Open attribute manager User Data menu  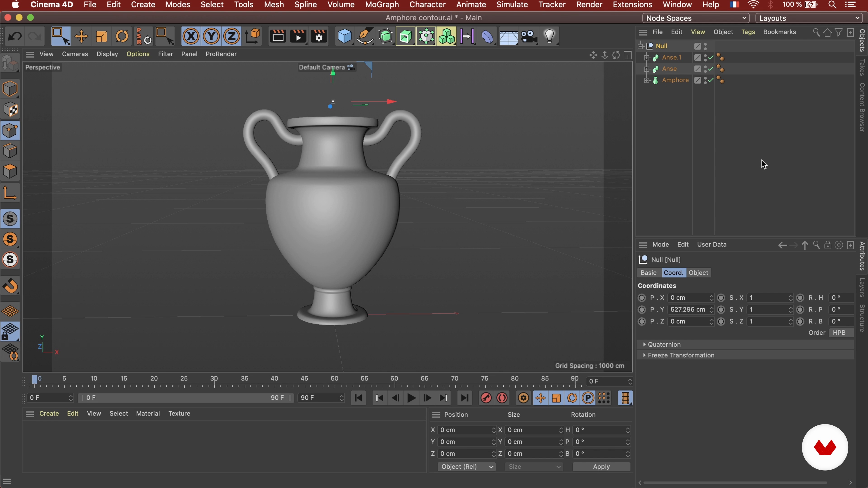coord(711,244)
